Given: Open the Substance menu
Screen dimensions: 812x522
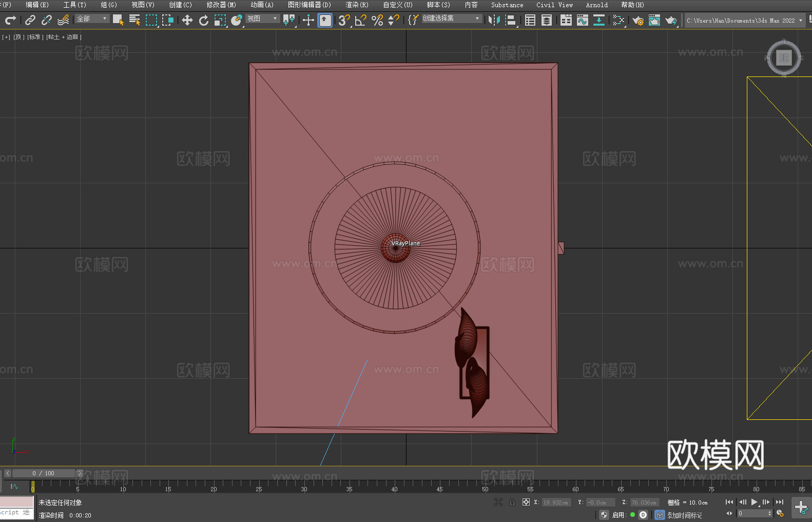Looking at the screenshot, I should 507,5.
